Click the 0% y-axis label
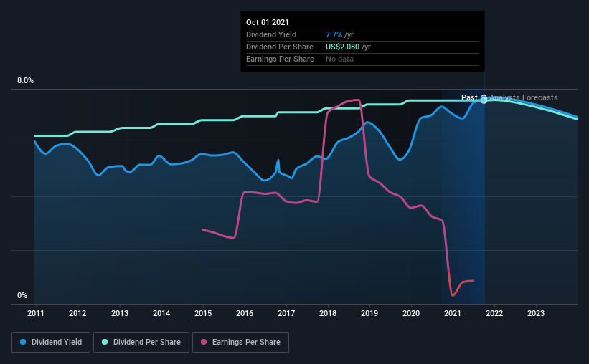Image resolution: width=589 pixels, height=364 pixels. click(22, 295)
